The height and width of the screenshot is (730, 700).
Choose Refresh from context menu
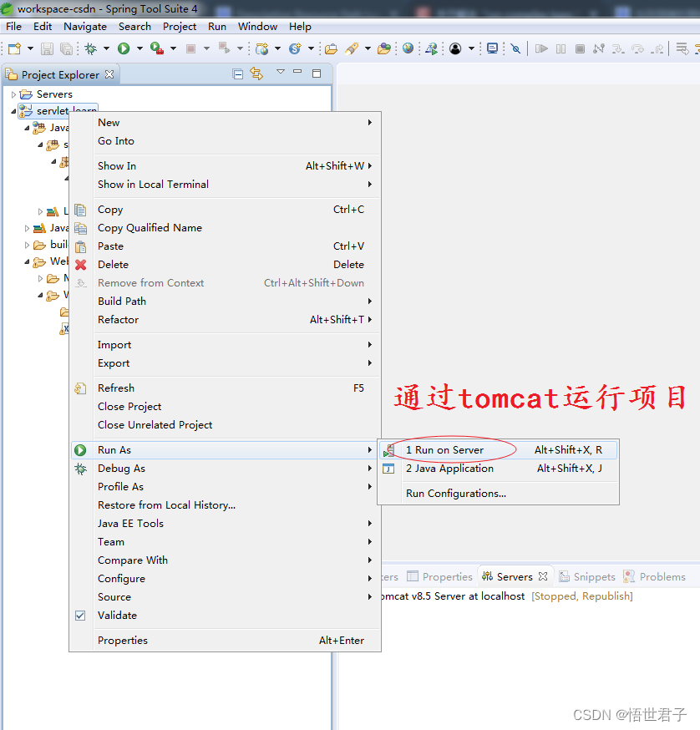click(x=225, y=388)
